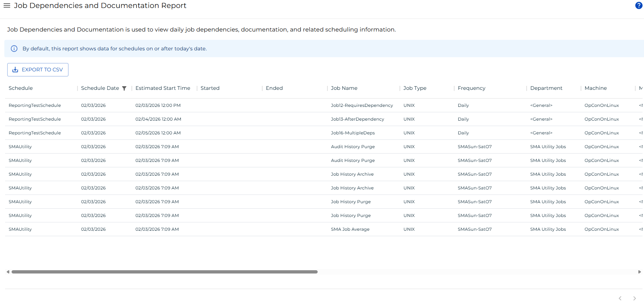Open the blue help question mark icon
Image resolution: width=644 pixels, height=305 pixels.
[639, 5]
